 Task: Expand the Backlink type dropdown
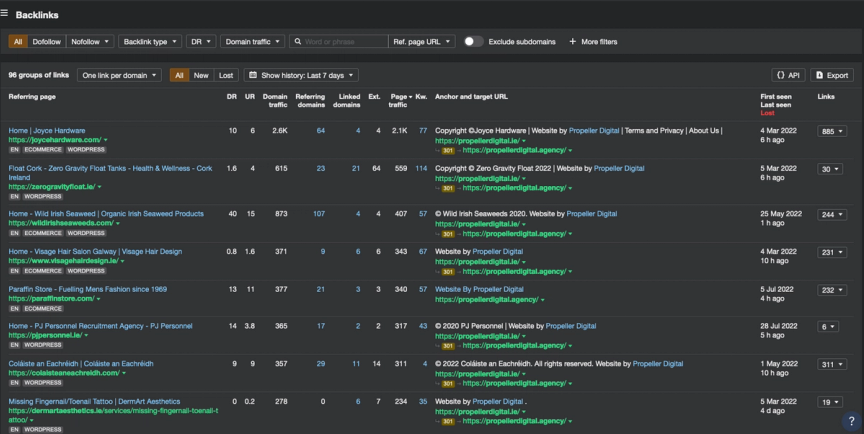[150, 42]
